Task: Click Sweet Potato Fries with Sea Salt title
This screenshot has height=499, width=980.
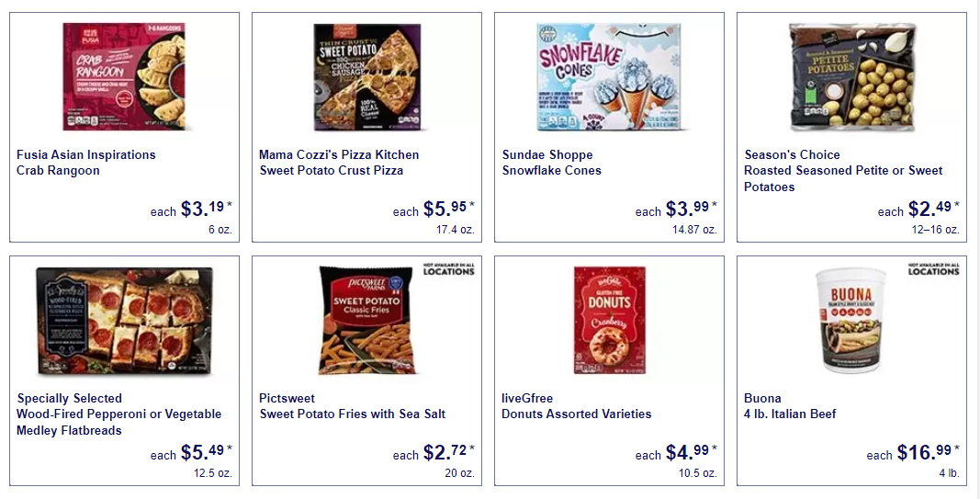Action: point(353,406)
